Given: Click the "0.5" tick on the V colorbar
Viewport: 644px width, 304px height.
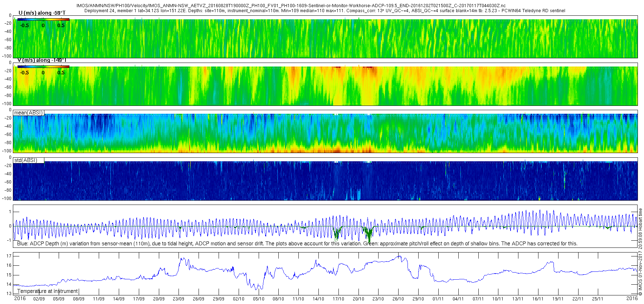Looking at the screenshot, I should tap(61, 73).
